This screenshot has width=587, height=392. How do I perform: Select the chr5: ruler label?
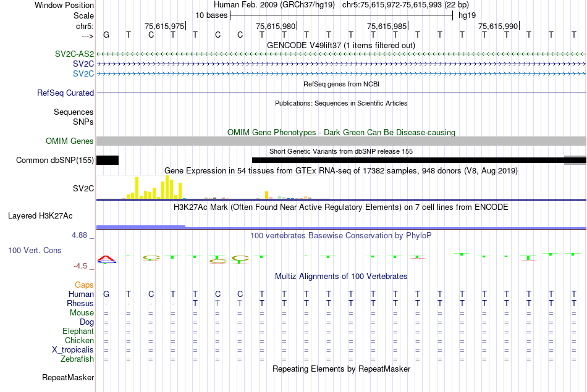(x=85, y=26)
